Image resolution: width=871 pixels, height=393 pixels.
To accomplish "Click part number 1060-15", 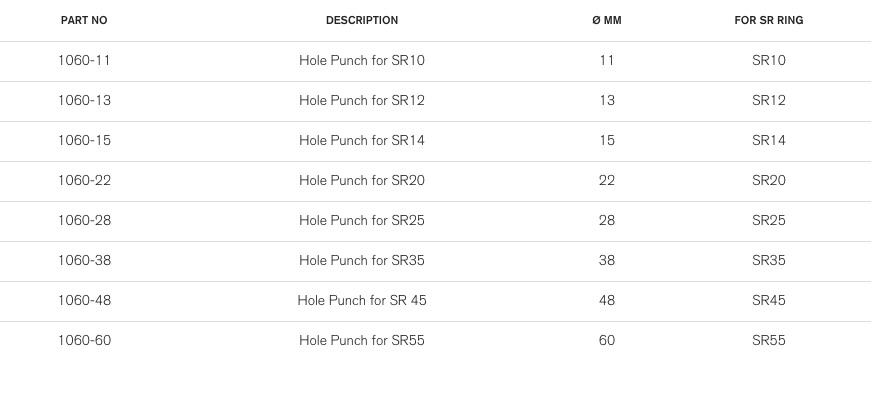I will click(84, 140).
